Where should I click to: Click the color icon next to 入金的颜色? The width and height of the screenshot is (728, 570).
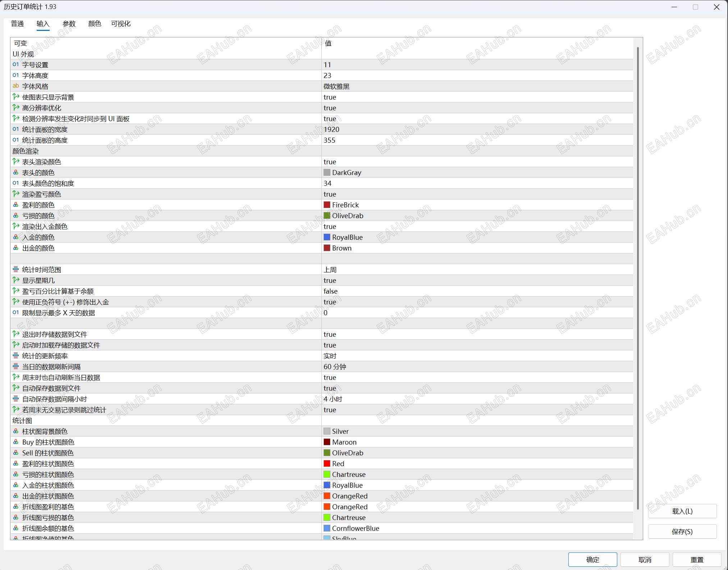15,237
